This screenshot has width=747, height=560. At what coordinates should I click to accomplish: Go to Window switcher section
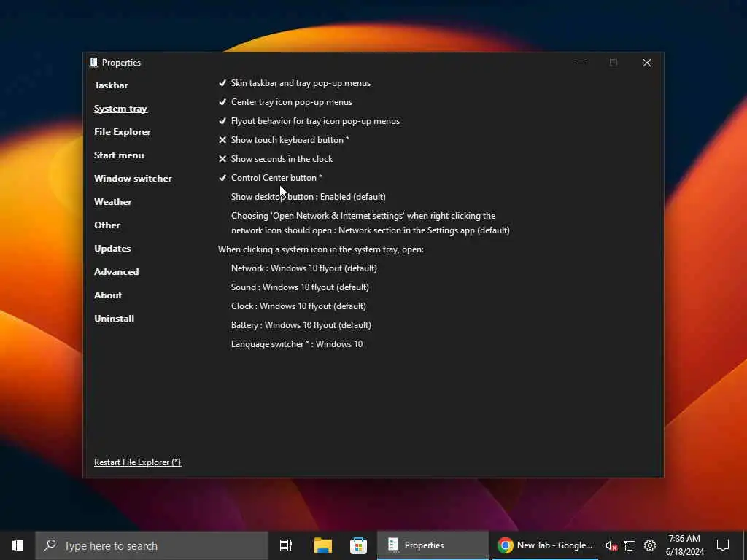tap(133, 179)
